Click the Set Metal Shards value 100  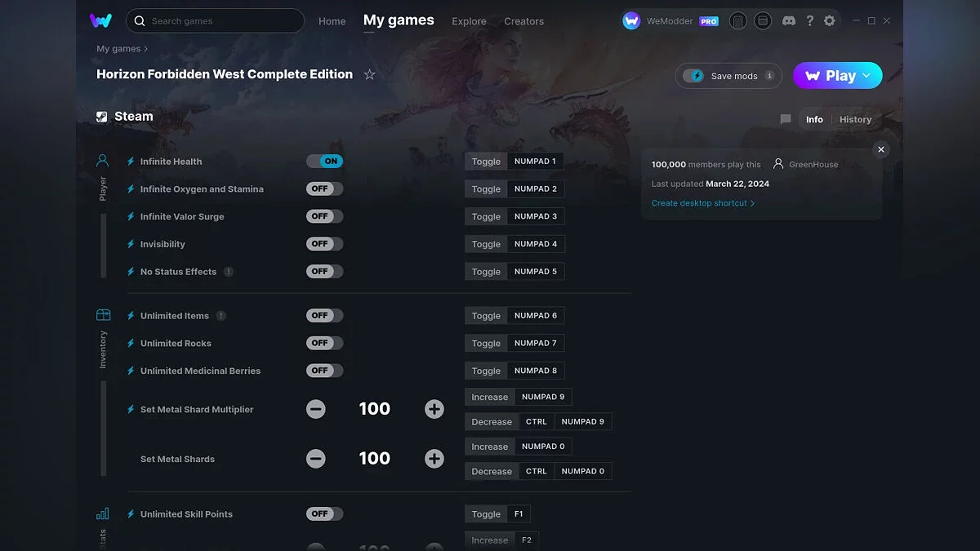(375, 459)
